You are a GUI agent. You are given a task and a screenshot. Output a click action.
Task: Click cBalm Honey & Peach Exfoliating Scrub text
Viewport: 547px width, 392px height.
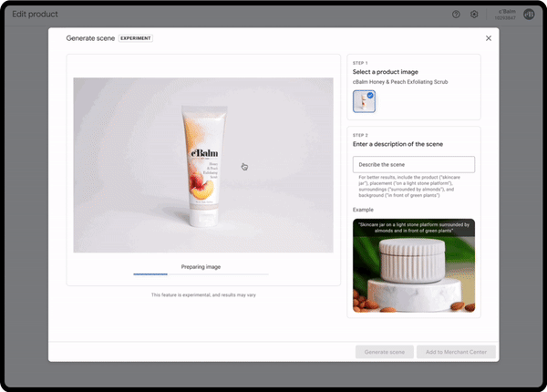[400, 82]
